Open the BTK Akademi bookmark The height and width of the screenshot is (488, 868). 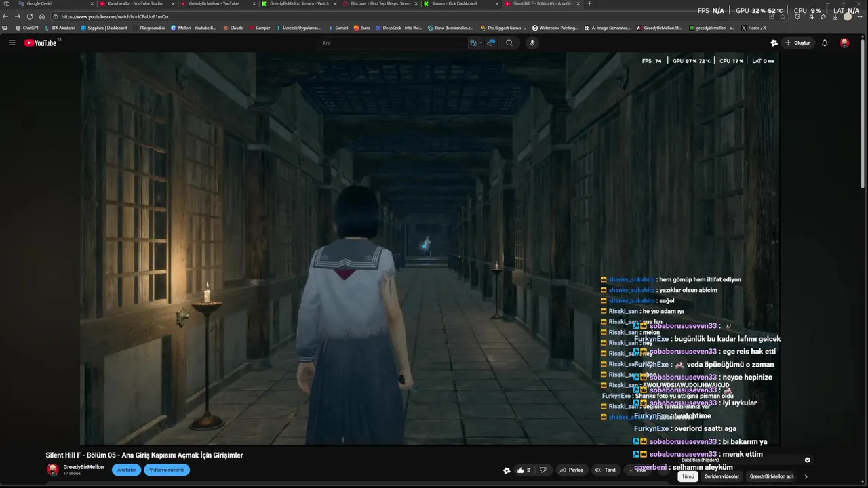(x=60, y=28)
